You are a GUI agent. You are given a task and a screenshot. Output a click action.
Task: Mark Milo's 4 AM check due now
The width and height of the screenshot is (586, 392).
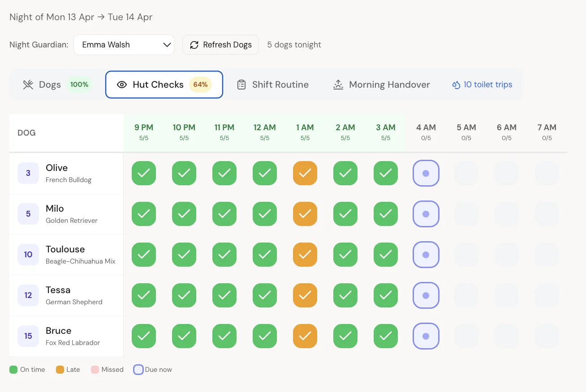click(x=426, y=214)
